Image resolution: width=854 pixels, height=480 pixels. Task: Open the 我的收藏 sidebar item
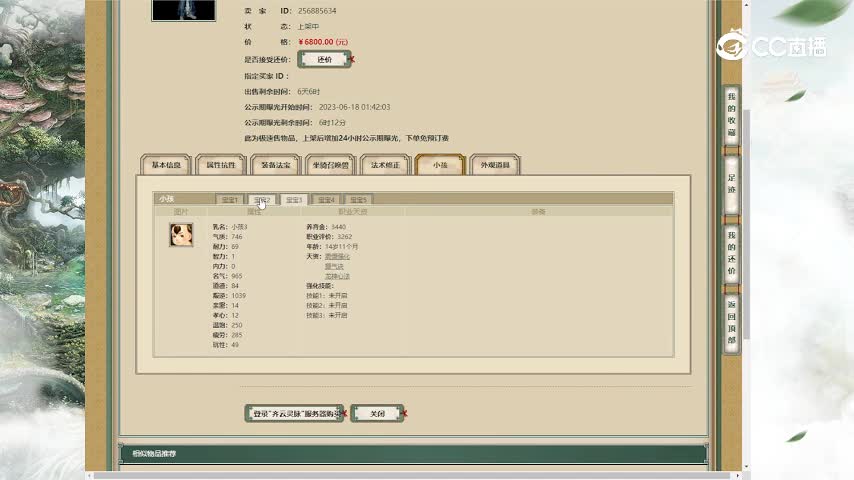click(732, 115)
